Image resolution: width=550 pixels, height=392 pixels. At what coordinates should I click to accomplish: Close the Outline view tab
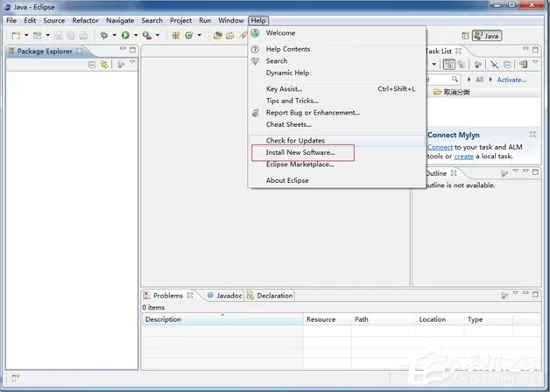coord(454,173)
